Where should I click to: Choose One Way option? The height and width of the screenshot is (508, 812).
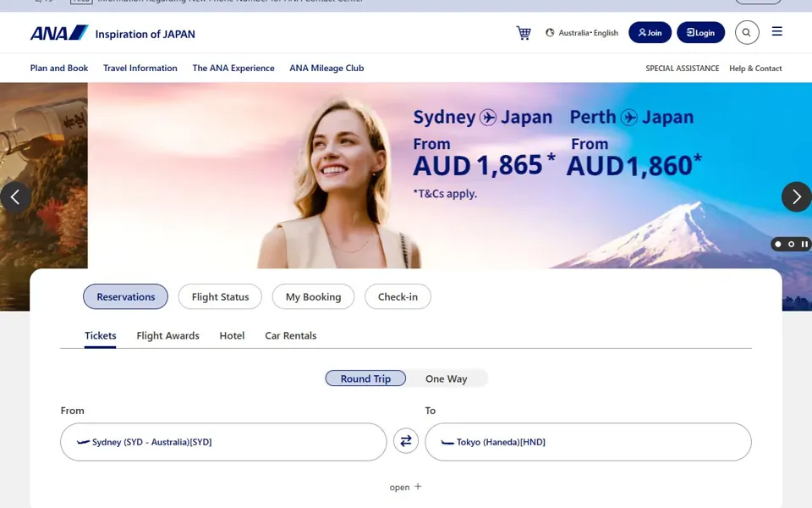[x=447, y=378]
